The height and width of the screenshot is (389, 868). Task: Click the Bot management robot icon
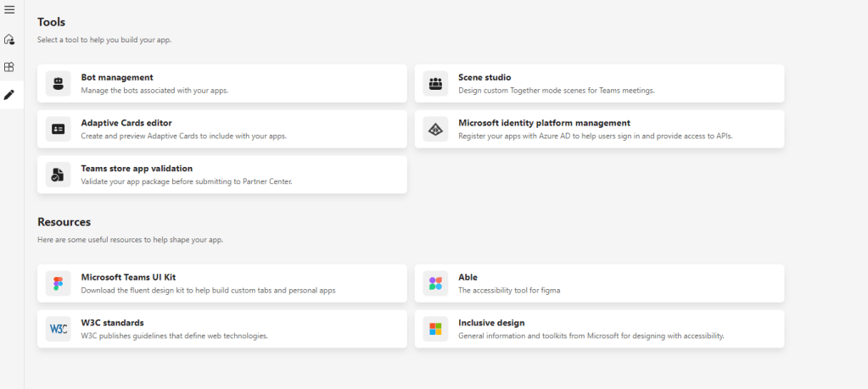(58, 83)
